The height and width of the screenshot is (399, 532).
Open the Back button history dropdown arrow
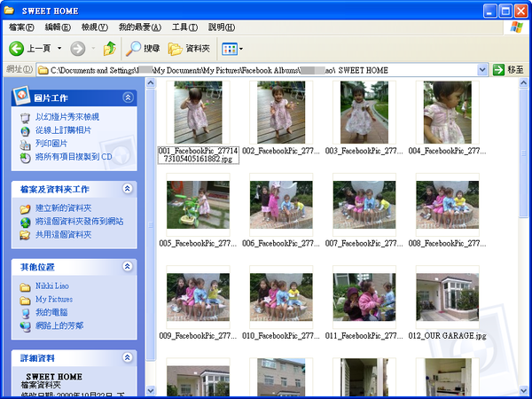click(x=59, y=49)
